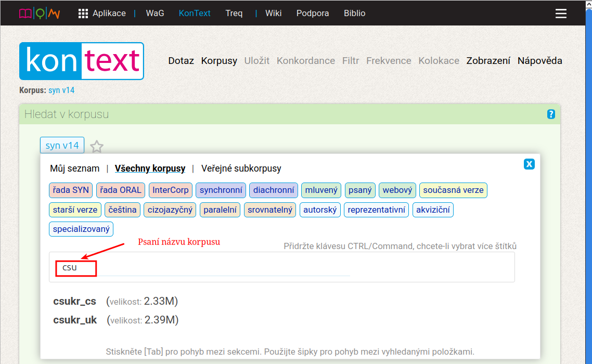
Task: Star syn v14 as favorite corpus
Action: (x=97, y=147)
